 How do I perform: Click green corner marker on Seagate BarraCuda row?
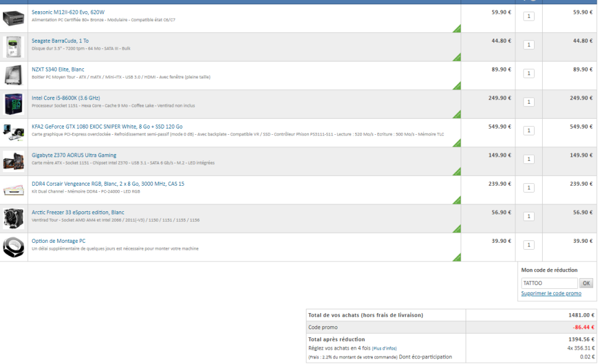[x=458, y=58]
